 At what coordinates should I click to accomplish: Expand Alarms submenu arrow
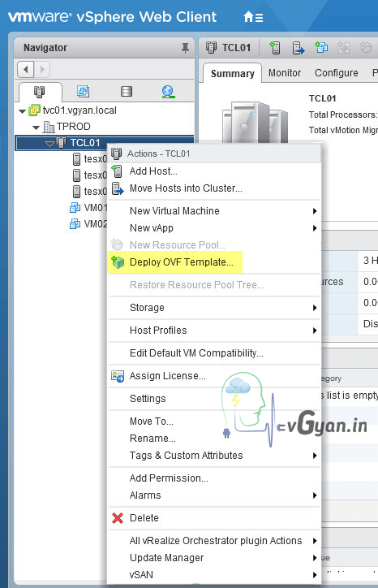[x=315, y=495]
